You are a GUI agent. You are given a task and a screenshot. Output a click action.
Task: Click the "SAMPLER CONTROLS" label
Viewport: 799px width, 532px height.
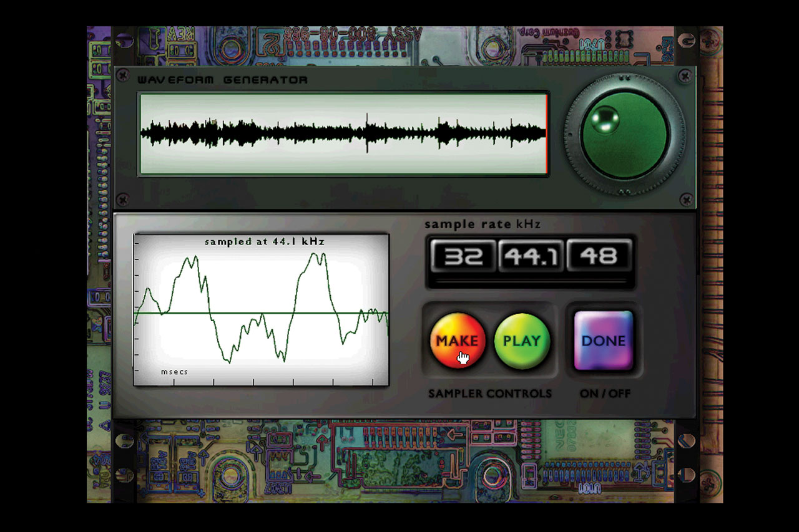coord(490,394)
